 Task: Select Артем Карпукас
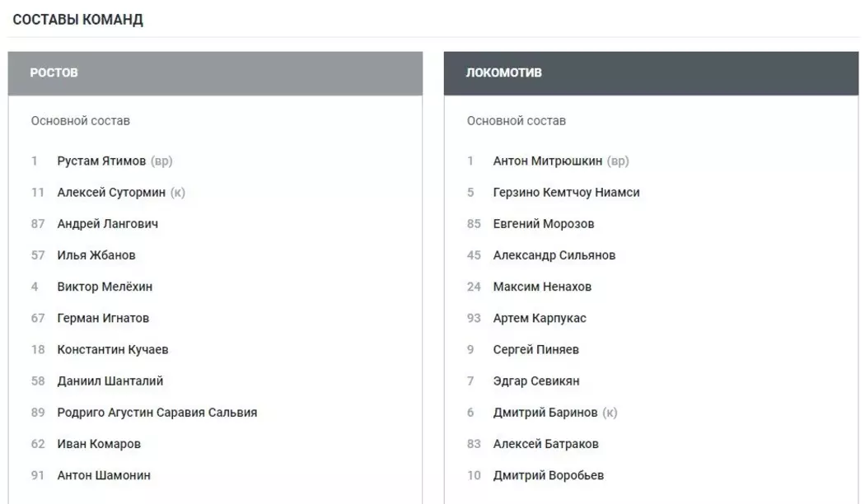click(540, 318)
